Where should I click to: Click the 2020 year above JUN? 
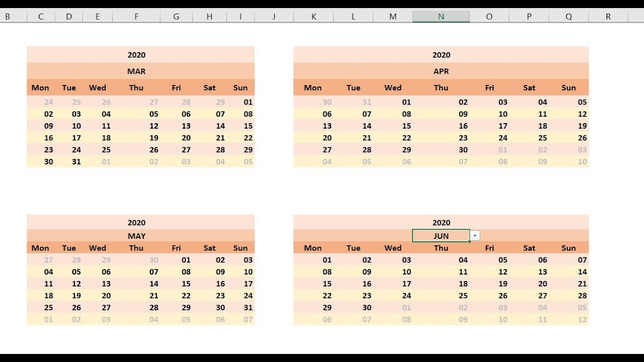tap(441, 222)
